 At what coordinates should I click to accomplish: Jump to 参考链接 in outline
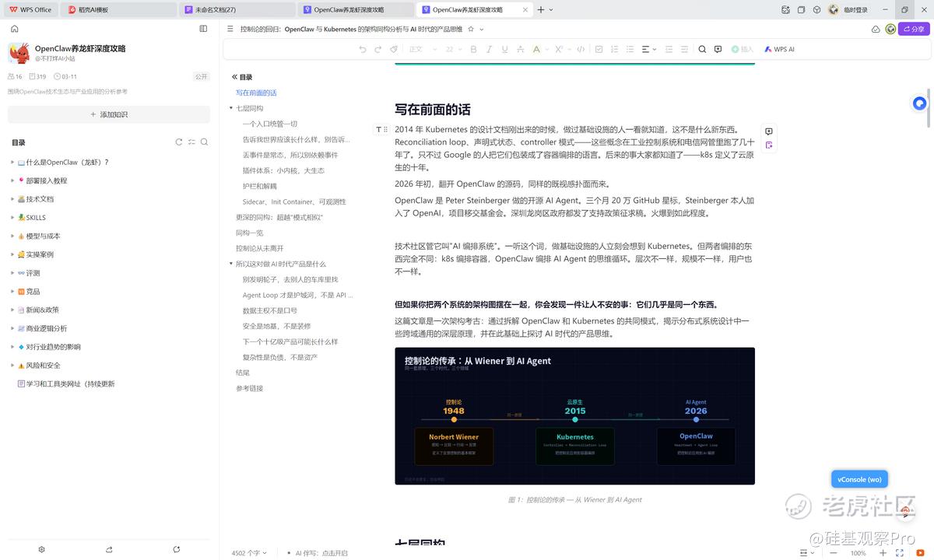click(250, 388)
